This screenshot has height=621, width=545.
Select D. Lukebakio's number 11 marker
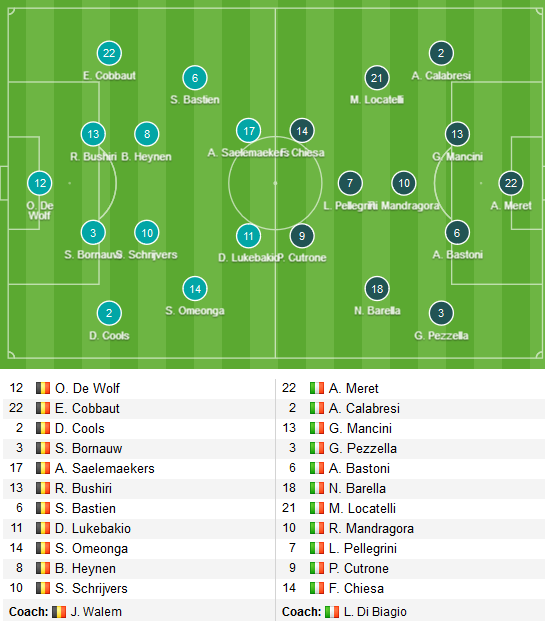point(248,236)
